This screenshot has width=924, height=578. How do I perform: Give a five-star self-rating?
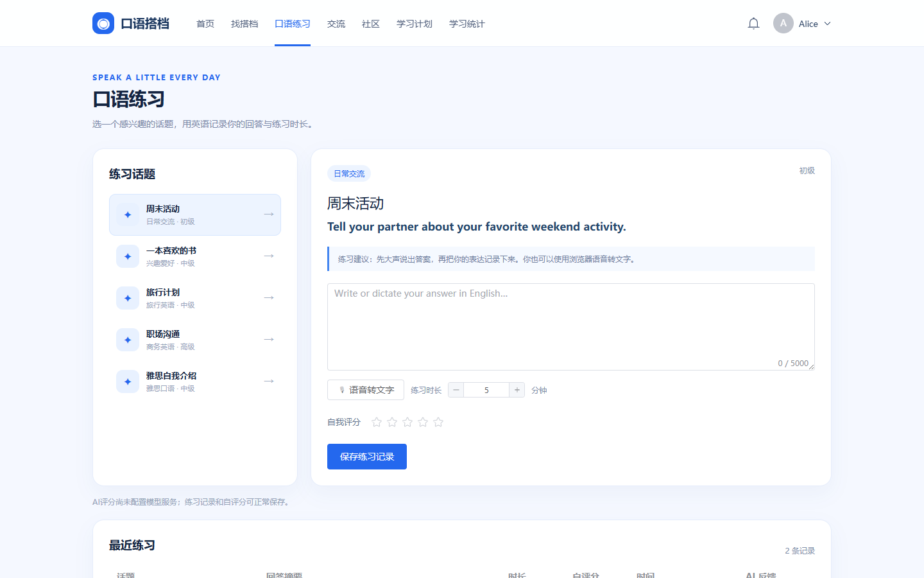[438, 422]
